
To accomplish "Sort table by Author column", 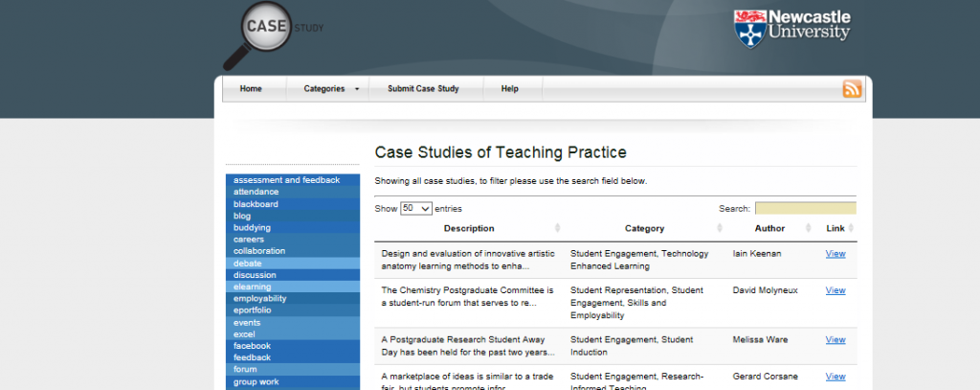I will pos(805,228).
